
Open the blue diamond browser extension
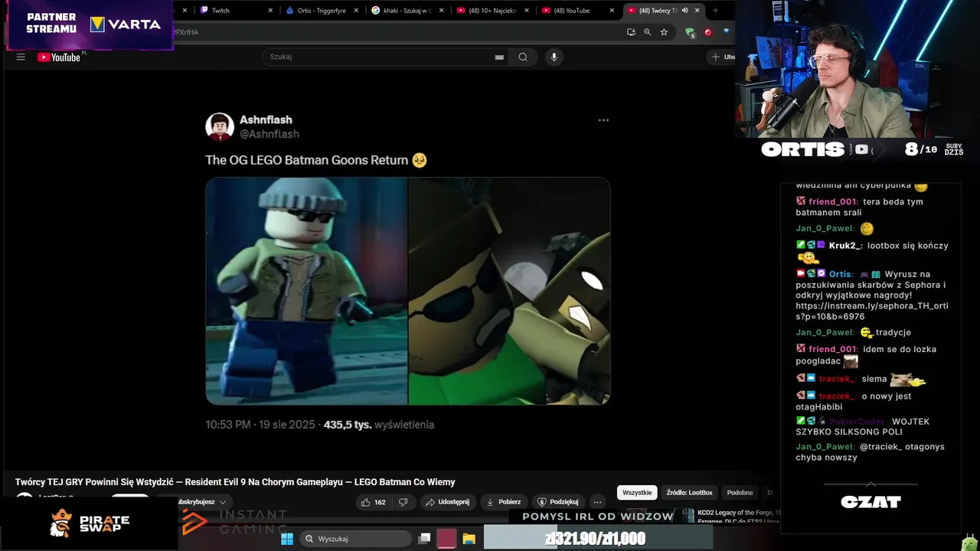[727, 32]
